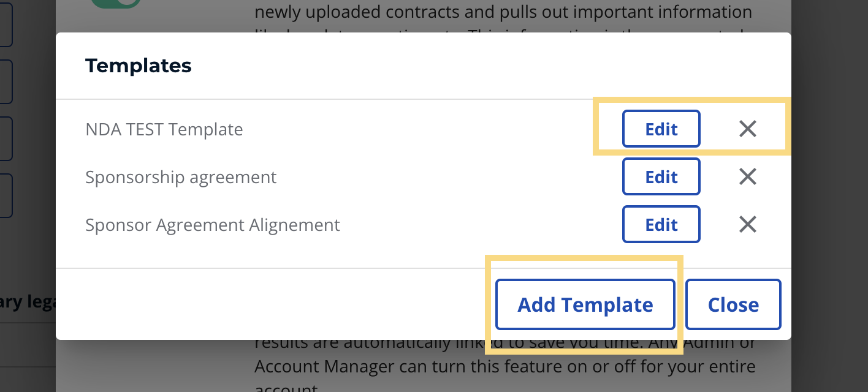Click the Templates dialog heading
Screen dimensions: 868x392
point(139,66)
